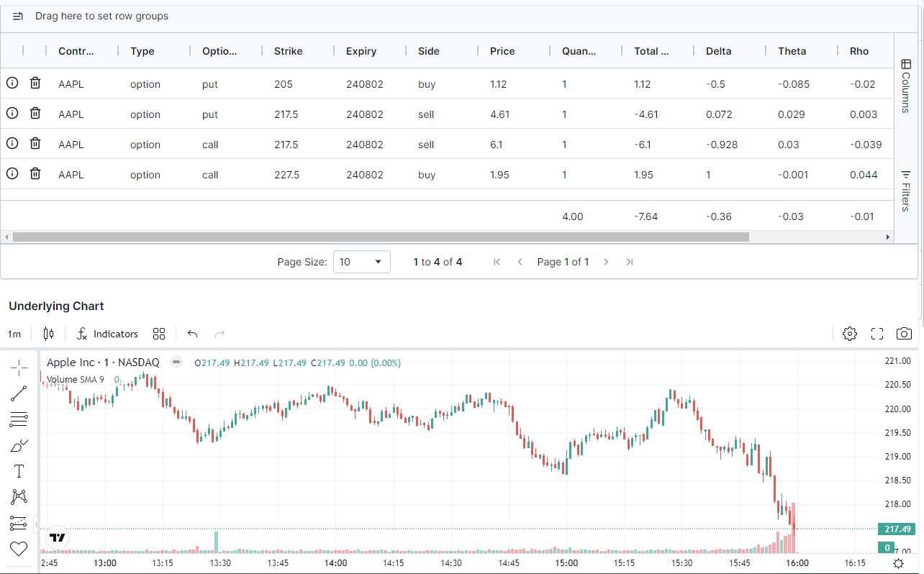Image resolution: width=924 pixels, height=574 pixels.
Task: Open info for the put 205 row
Action: point(12,83)
